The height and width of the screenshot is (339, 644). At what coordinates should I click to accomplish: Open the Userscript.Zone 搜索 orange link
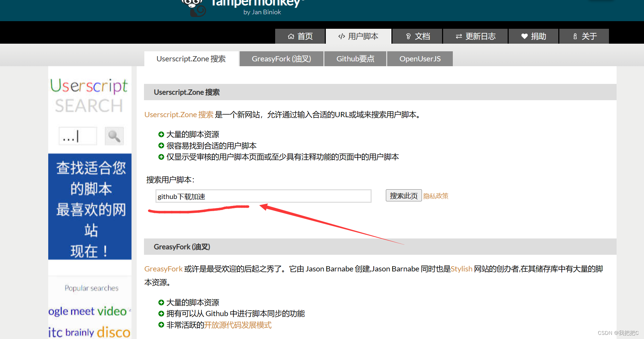pos(179,115)
